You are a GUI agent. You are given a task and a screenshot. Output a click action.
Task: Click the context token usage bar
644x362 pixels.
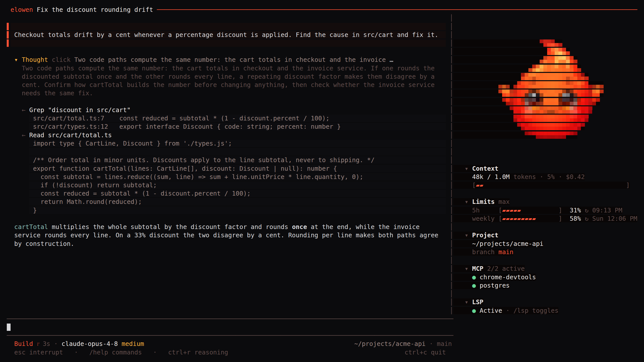[551, 185]
